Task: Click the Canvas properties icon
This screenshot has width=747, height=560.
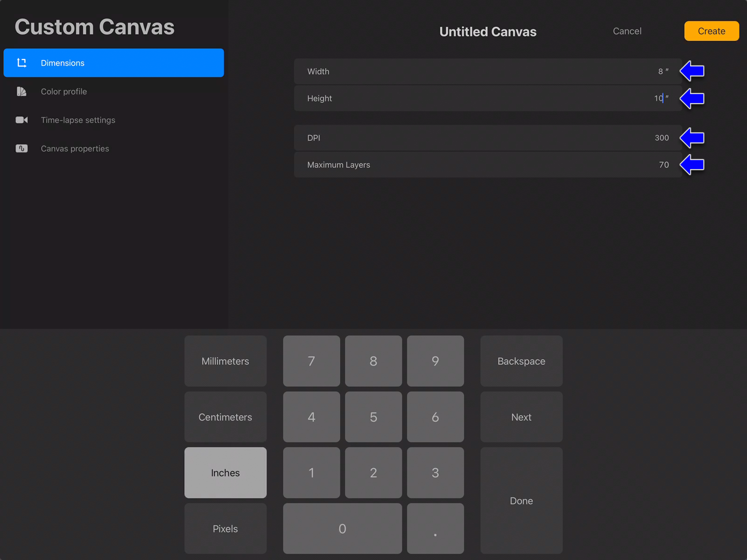Action: (x=22, y=148)
